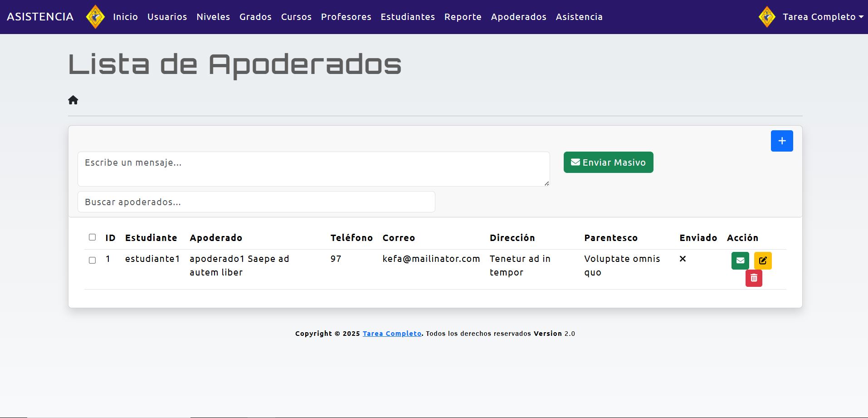
Task: Check the checkbox for row ID 1
Action: (93, 260)
